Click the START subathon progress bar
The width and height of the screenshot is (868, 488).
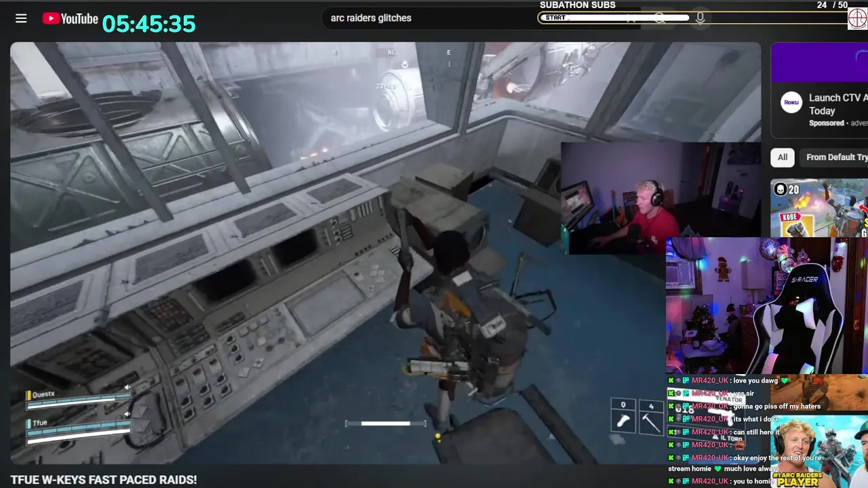tap(692, 18)
